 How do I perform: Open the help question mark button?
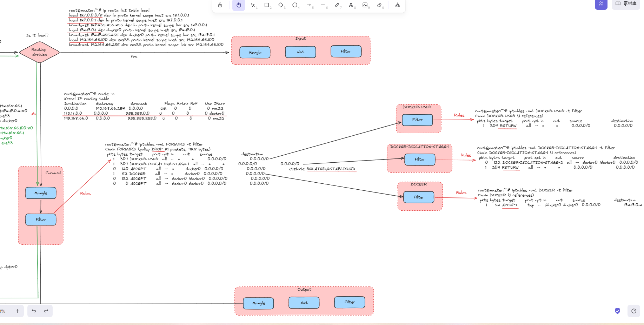pyautogui.click(x=634, y=311)
